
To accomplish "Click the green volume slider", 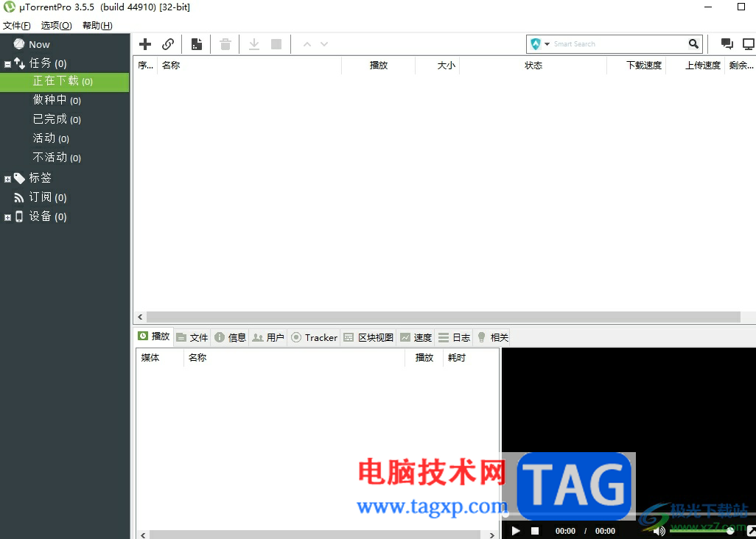I will click(701, 530).
